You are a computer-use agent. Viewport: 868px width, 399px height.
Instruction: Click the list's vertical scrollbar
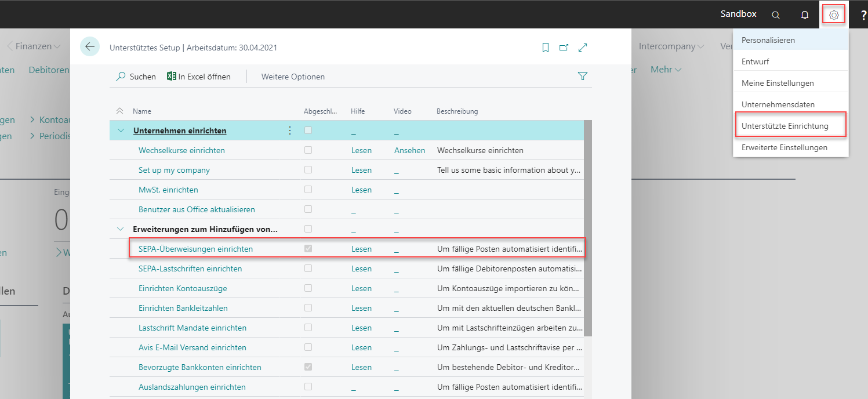tap(587, 228)
